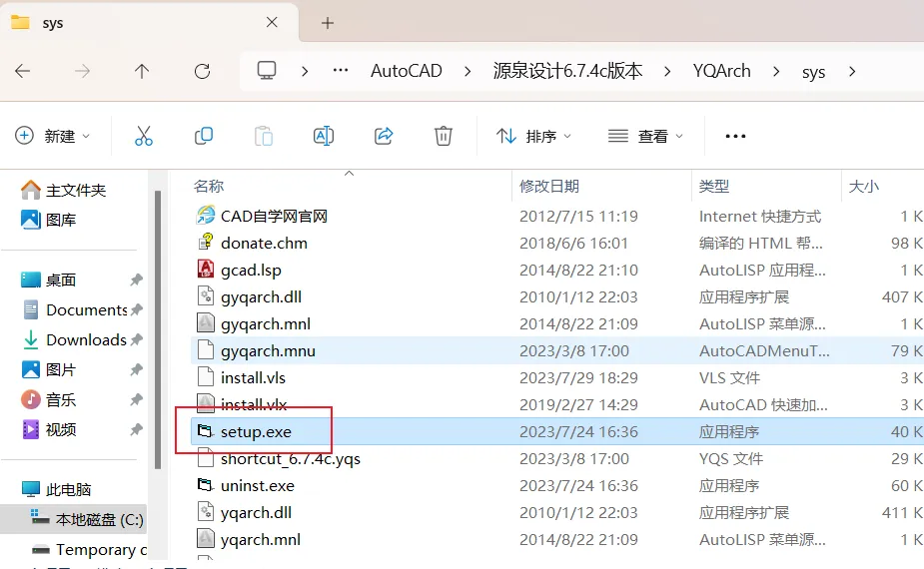The height and width of the screenshot is (569, 924).
Task: Open the 查看 (View) dropdown
Action: point(645,136)
